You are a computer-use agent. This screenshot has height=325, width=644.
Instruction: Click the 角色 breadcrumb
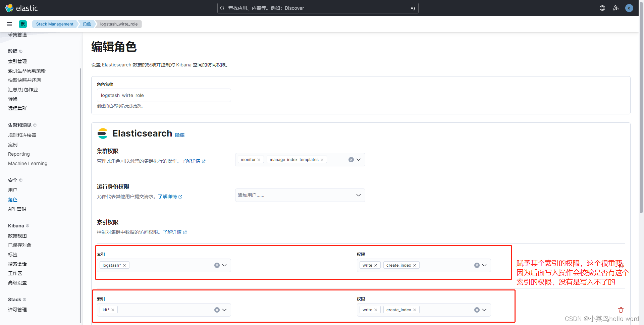click(87, 24)
